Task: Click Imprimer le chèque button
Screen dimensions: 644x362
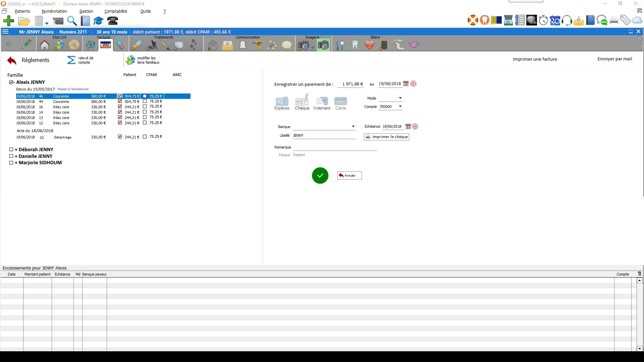Action: 386,137
